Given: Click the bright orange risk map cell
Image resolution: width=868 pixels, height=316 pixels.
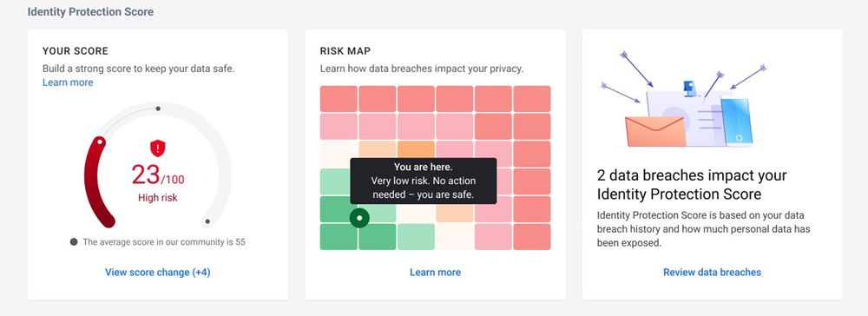Looking at the screenshot, I should pos(416,149).
